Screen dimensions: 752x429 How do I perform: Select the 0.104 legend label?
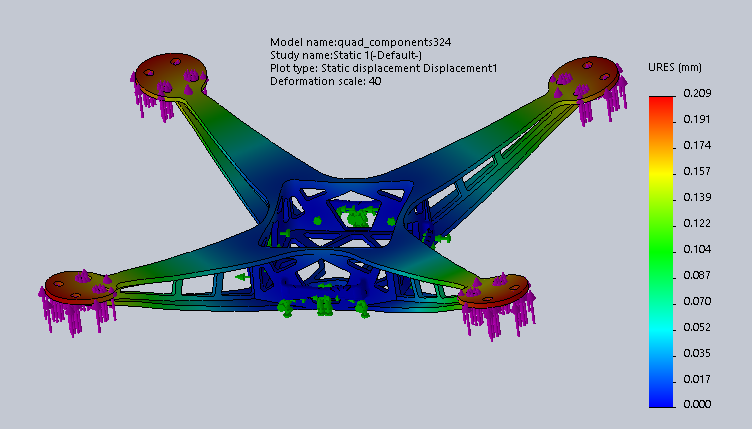click(x=697, y=249)
